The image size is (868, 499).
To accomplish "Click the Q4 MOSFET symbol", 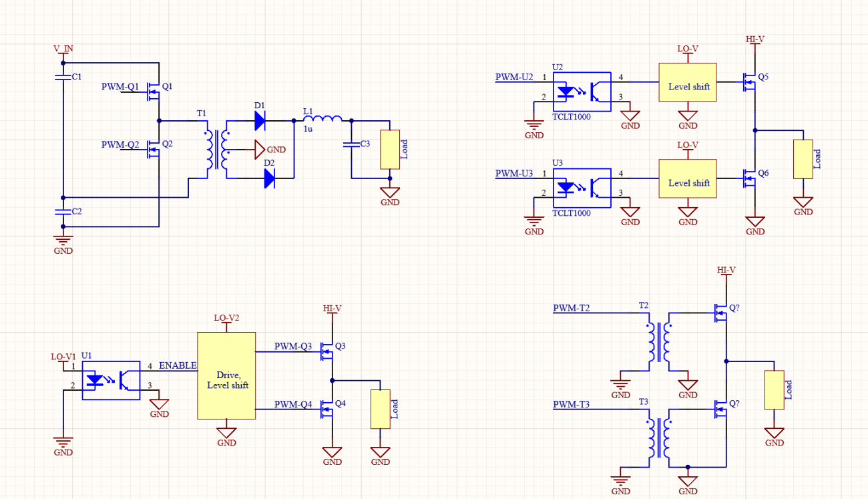I will pos(327,409).
